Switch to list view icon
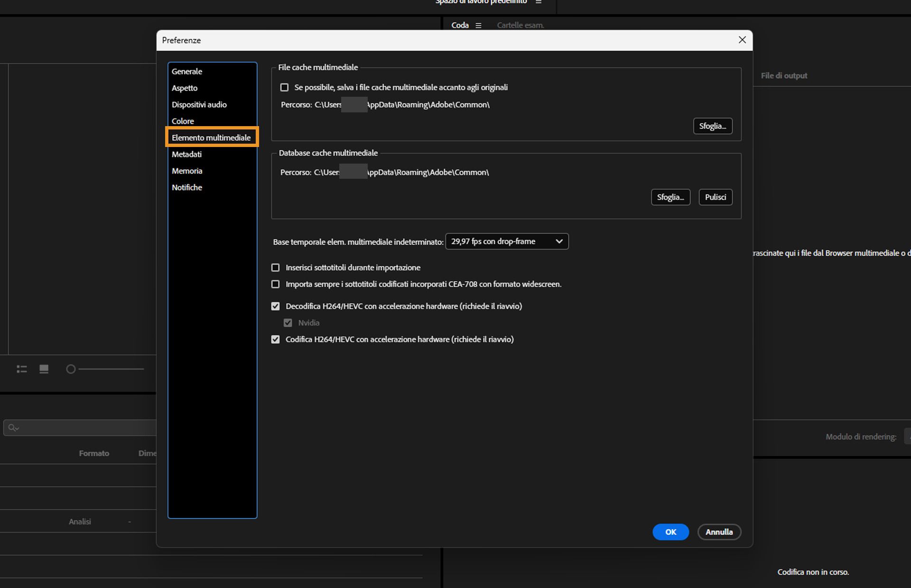The image size is (911, 588). coord(22,369)
